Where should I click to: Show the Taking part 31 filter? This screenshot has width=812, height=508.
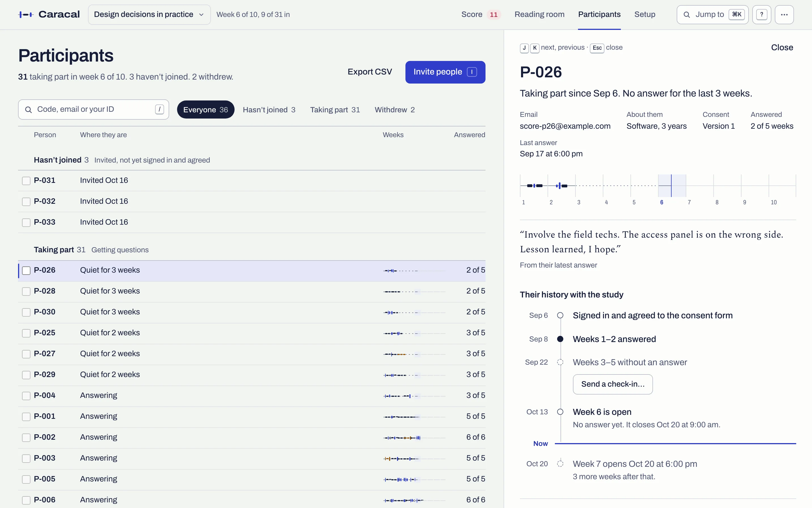(335, 110)
